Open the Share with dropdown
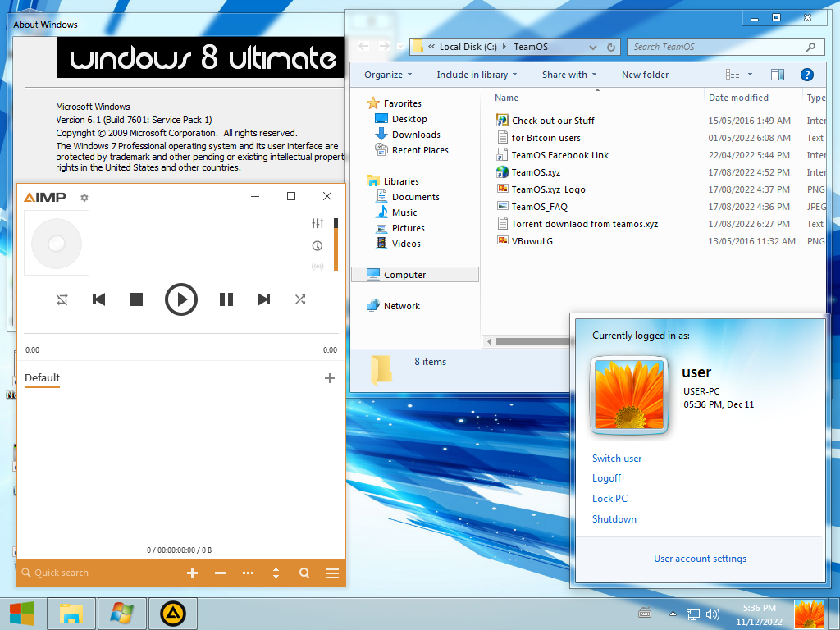Image resolution: width=840 pixels, height=630 pixels. coord(569,75)
